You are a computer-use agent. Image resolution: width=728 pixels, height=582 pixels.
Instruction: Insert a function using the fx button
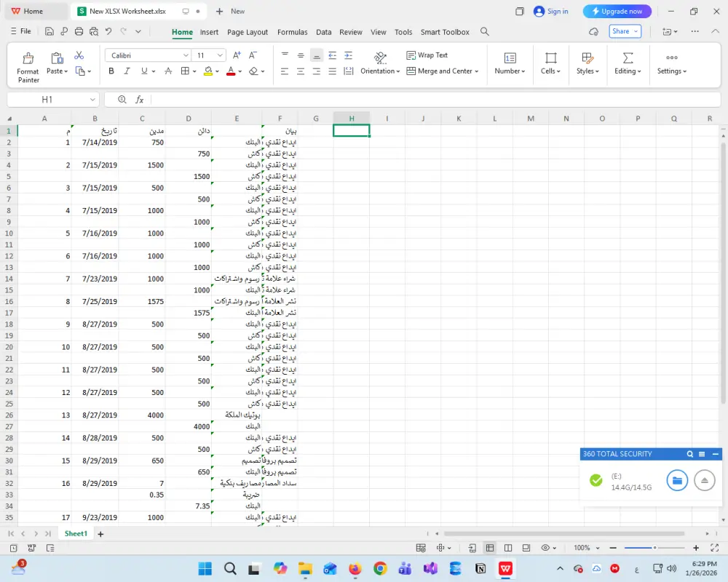[139, 99]
